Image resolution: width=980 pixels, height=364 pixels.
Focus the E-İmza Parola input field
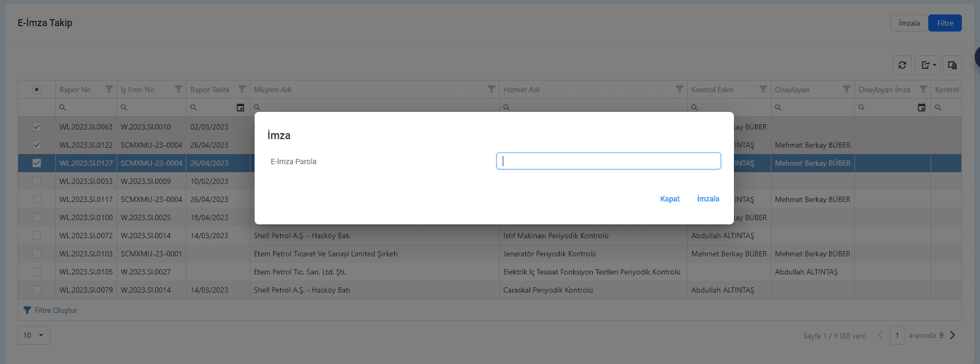tap(609, 161)
